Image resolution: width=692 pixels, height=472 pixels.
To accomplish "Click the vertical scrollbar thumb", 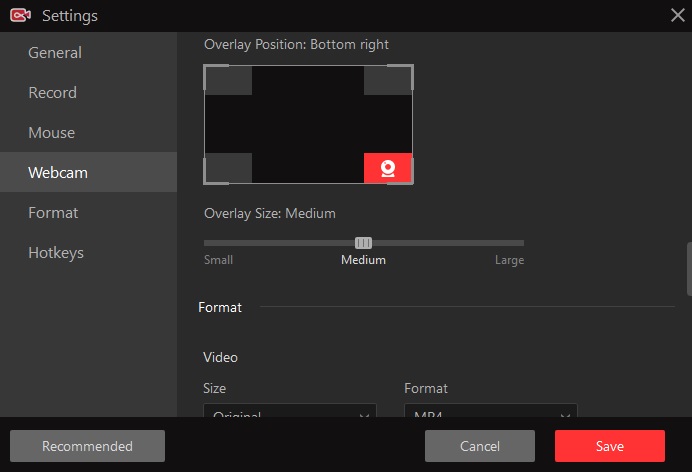I will click(689, 269).
